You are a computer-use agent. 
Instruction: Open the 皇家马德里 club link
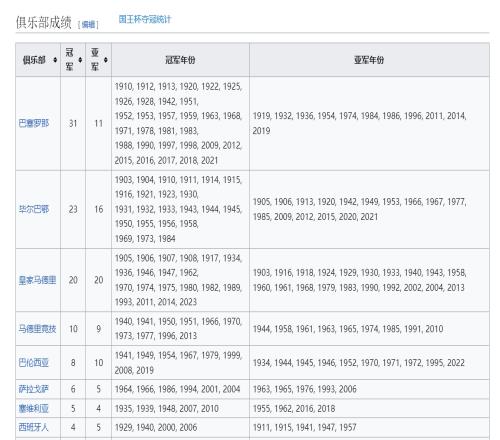37,280
